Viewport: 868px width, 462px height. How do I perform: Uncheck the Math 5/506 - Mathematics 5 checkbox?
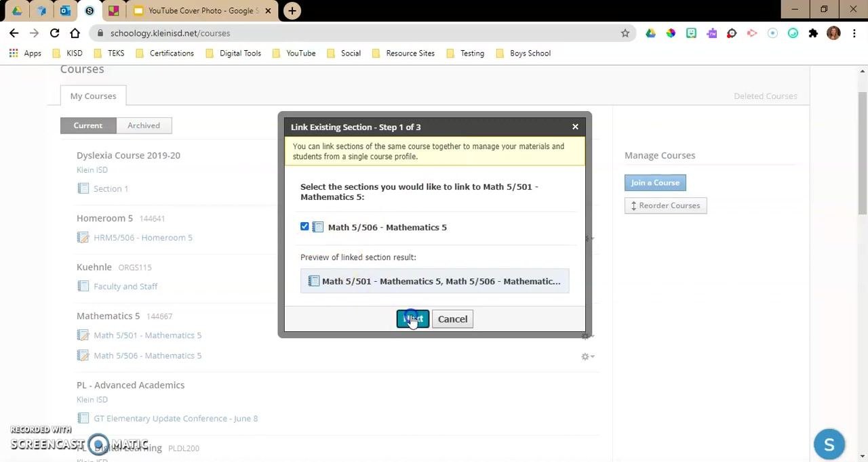pyautogui.click(x=304, y=227)
